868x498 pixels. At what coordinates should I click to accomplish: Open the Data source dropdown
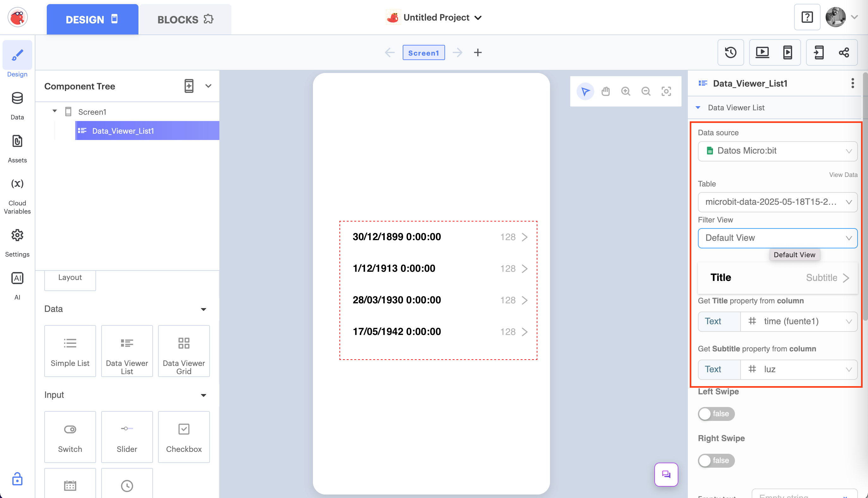(x=777, y=151)
